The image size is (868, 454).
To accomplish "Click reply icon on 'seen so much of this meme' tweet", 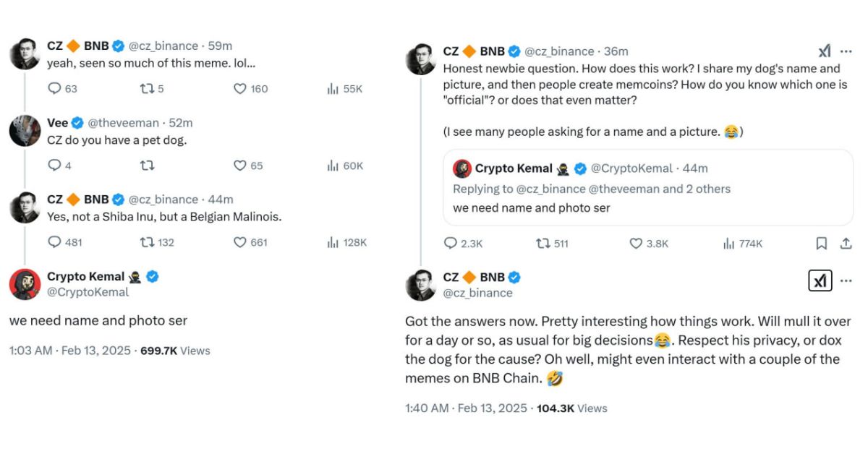I will [x=54, y=89].
